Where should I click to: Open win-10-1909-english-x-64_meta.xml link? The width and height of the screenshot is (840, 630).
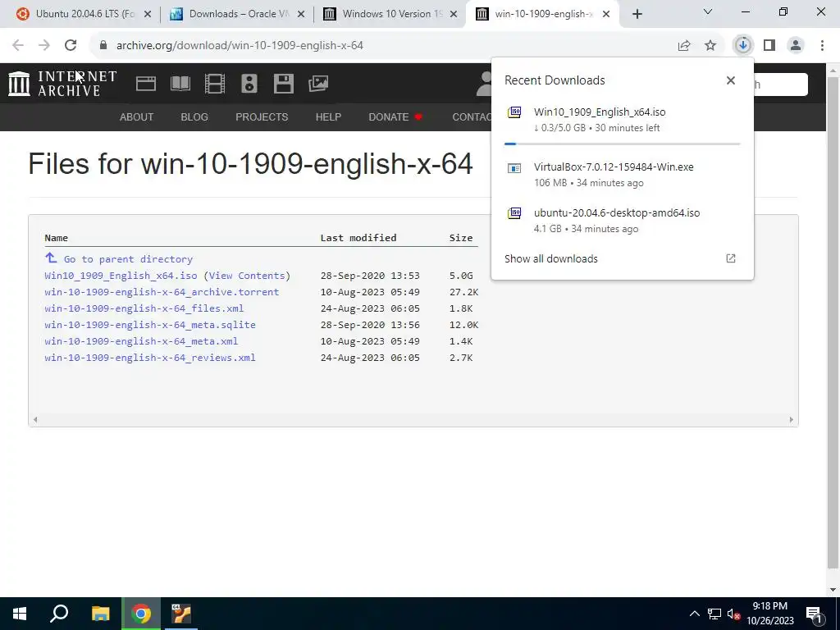click(x=141, y=341)
